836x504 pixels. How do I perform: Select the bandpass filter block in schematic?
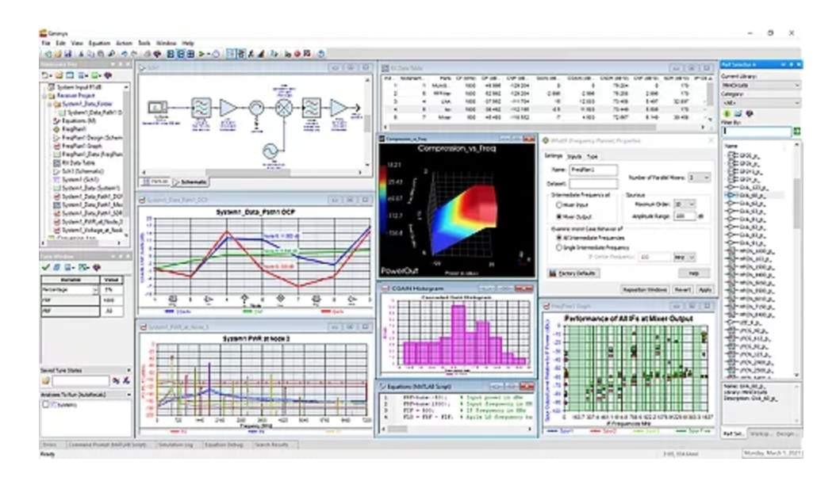click(x=201, y=108)
